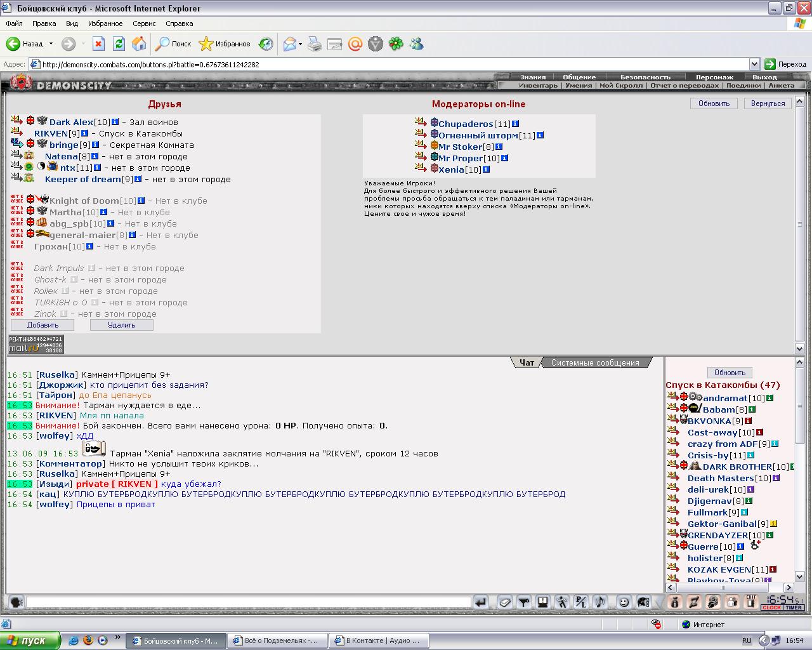
Task: Click the Удалить friend button
Action: [x=121, y=325]
